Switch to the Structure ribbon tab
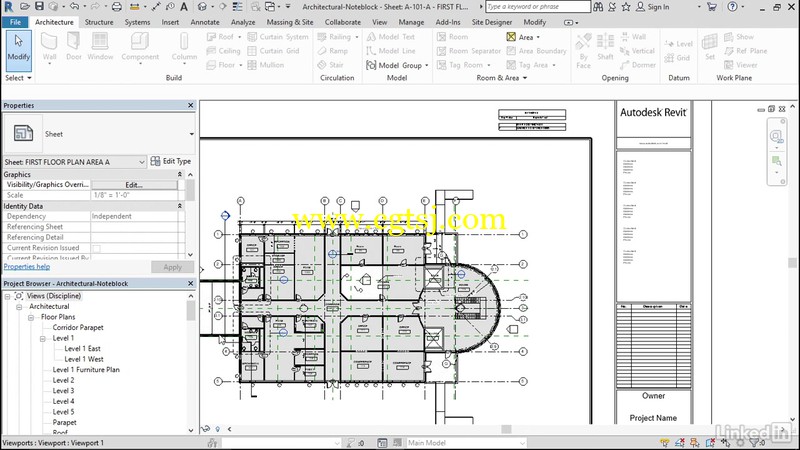 (x=99, y=22)
